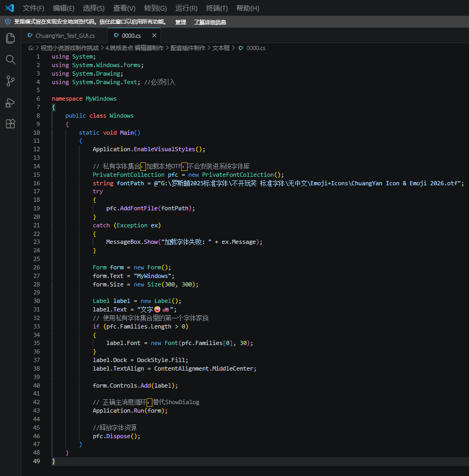Open the Run and Debug view
Image resolution: width=469 pixels, height=476 pixels.
click(x=10, y=103)
